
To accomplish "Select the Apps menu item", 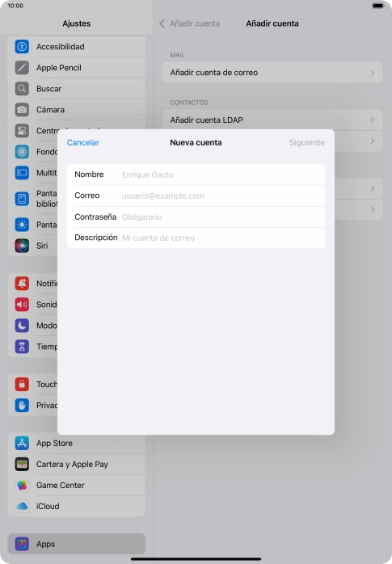I will point(76,544).
